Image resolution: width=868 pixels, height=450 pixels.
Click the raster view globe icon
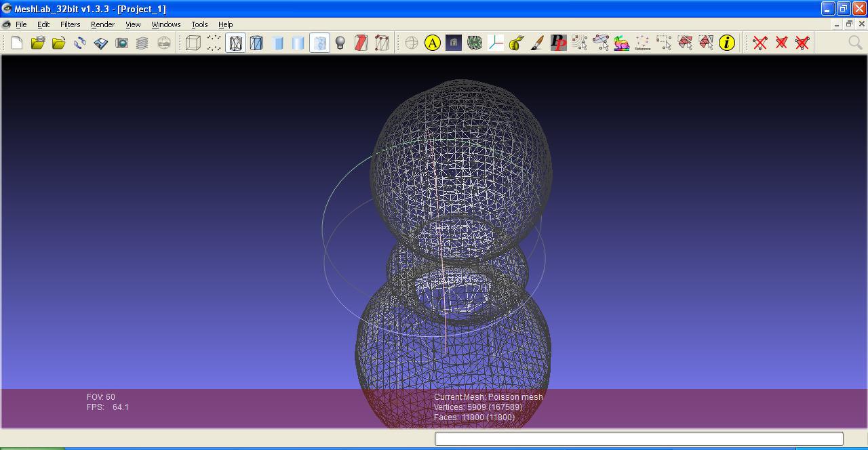pyautogui.click(x=164, y=43)
